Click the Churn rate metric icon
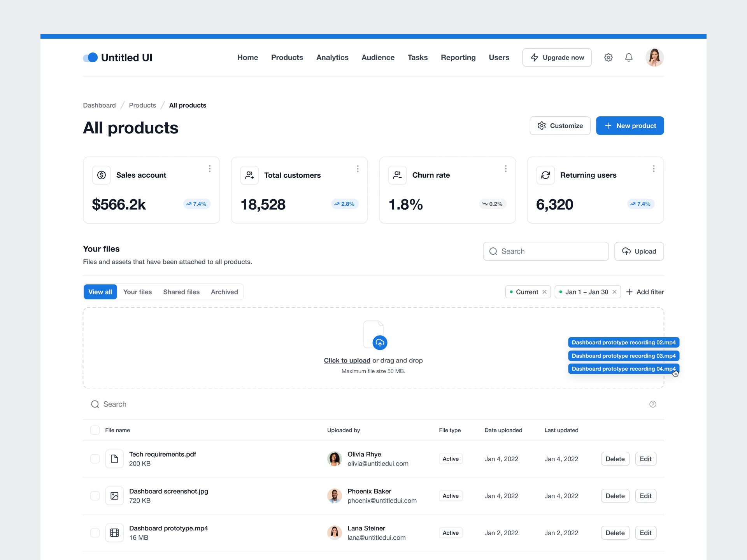The image size is (747, 560). 398,175
